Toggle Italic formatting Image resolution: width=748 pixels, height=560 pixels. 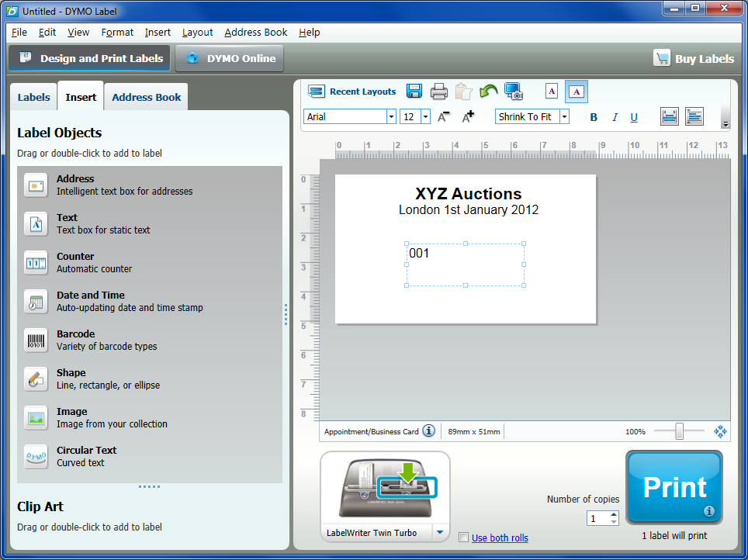(x=615, y=117)
